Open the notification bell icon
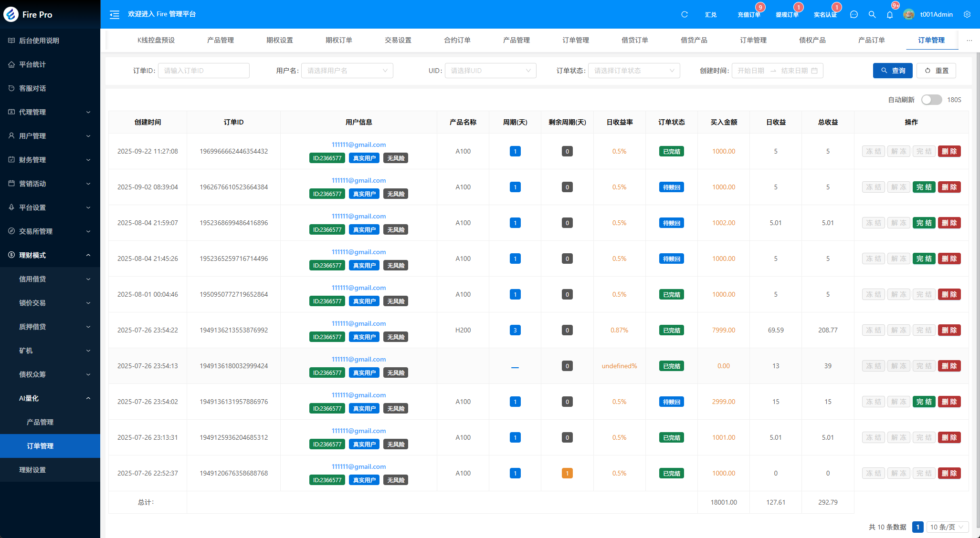Image resolution: width=980 pixels, height=538 pixels. 890,15
